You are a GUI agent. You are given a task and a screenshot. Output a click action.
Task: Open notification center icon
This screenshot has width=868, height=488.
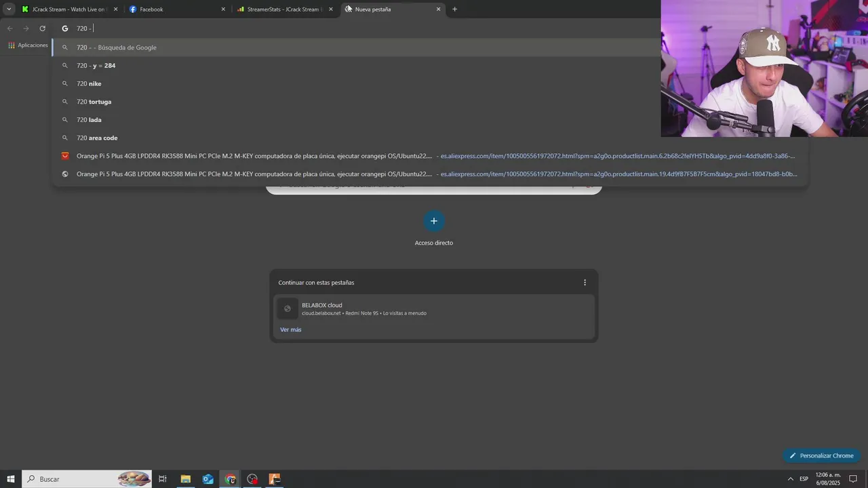tap(854, 479)
